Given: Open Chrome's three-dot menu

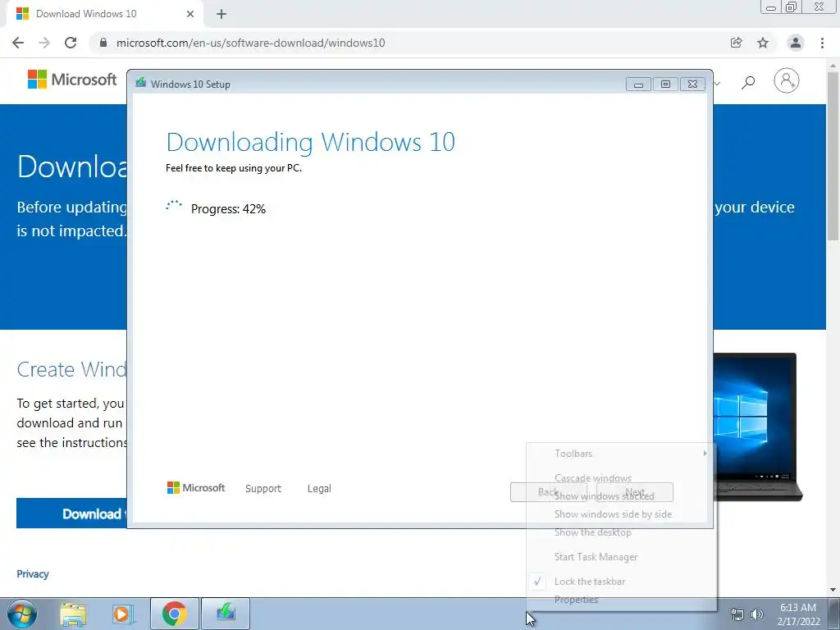Looking at the screenshot, I should pos(822,43).
